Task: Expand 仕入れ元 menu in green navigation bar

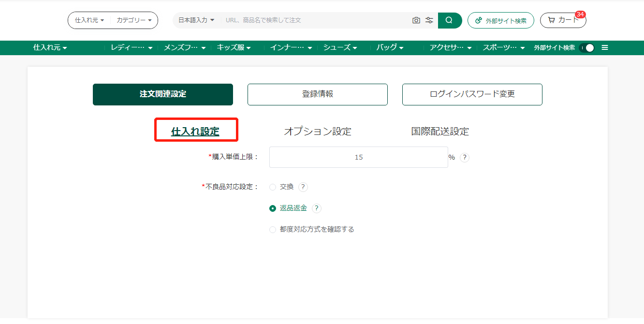Action: pyautogui.click(x=50, y=48)
